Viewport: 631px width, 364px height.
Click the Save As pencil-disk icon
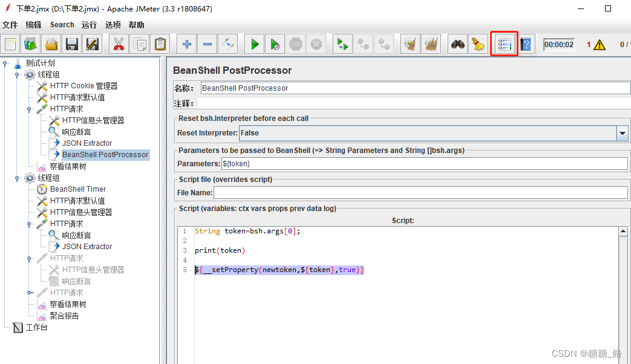click(x=93, y=44)
